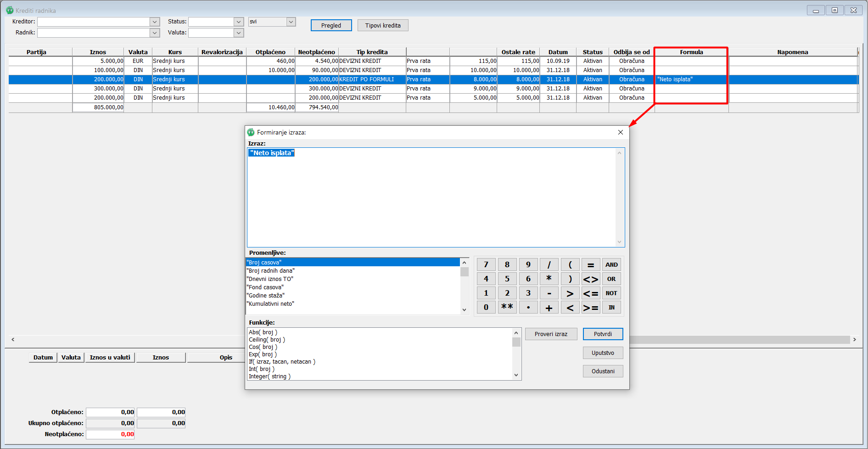Click the Formula column header

click(691, 52)
